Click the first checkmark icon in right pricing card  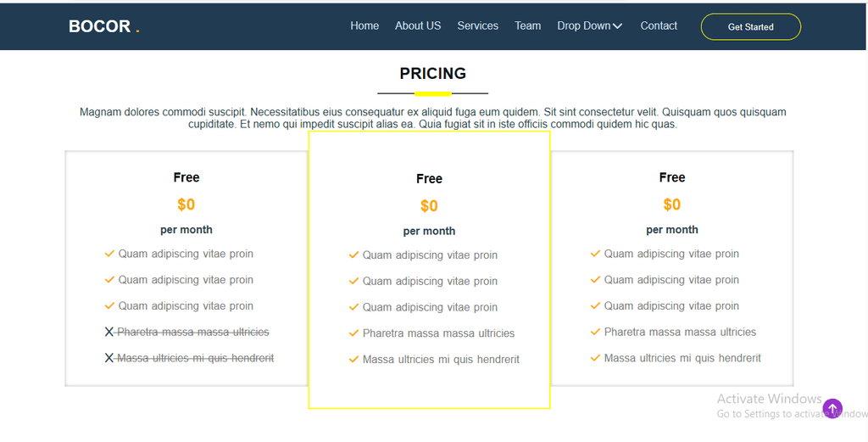(x=595, y=254)
